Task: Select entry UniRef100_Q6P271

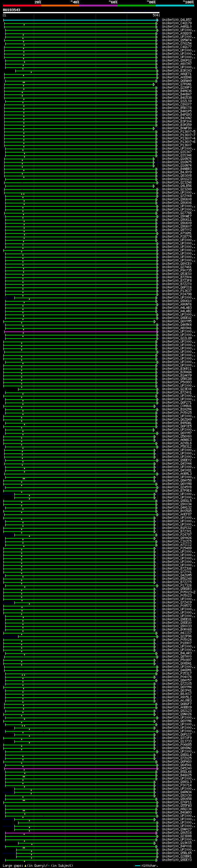Action: coord(177,403)
